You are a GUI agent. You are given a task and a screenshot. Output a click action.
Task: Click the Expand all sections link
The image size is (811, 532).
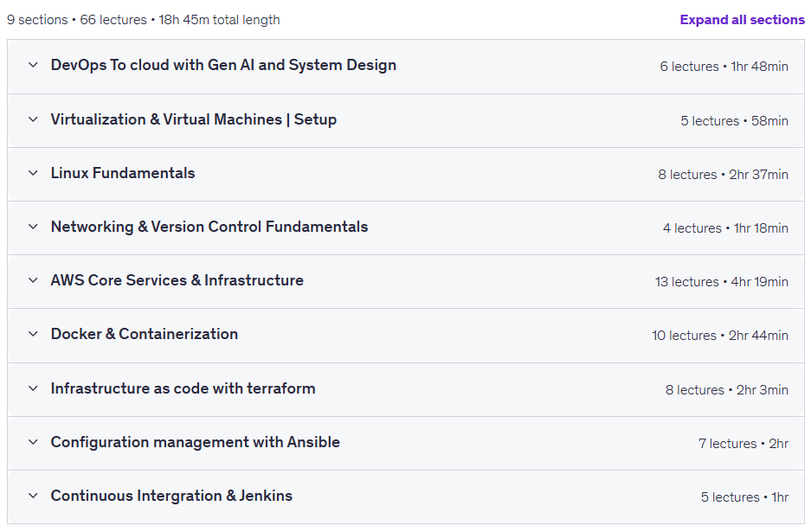click(x=743, y=20)
